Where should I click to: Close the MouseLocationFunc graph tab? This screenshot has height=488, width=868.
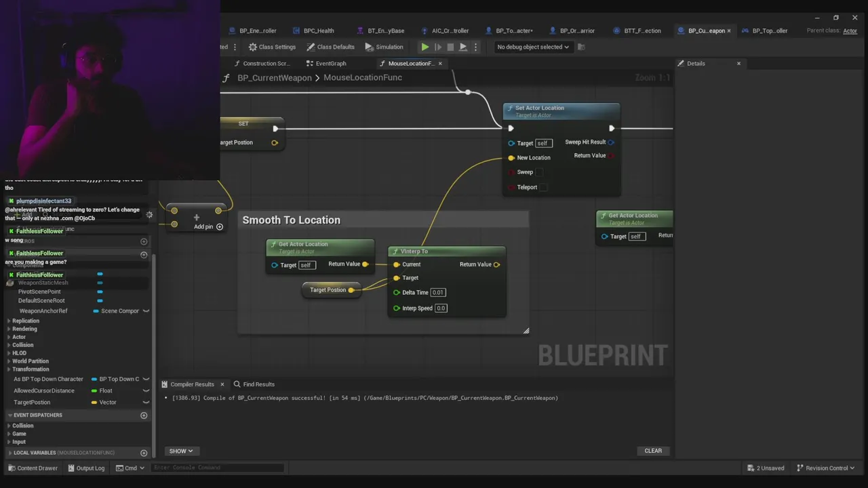pos(440,63)
